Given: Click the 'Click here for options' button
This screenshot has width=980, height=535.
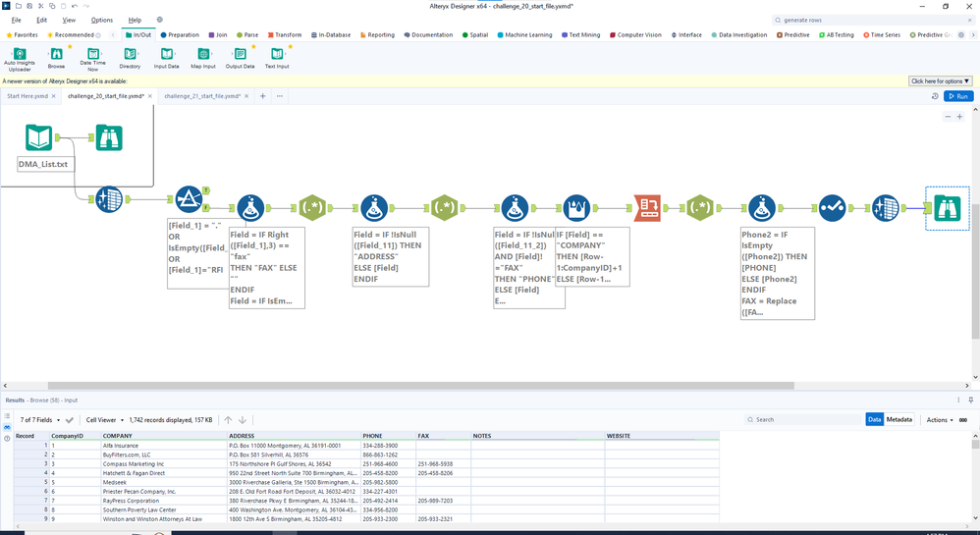Looking at the screenshot, I should point(940,81).
